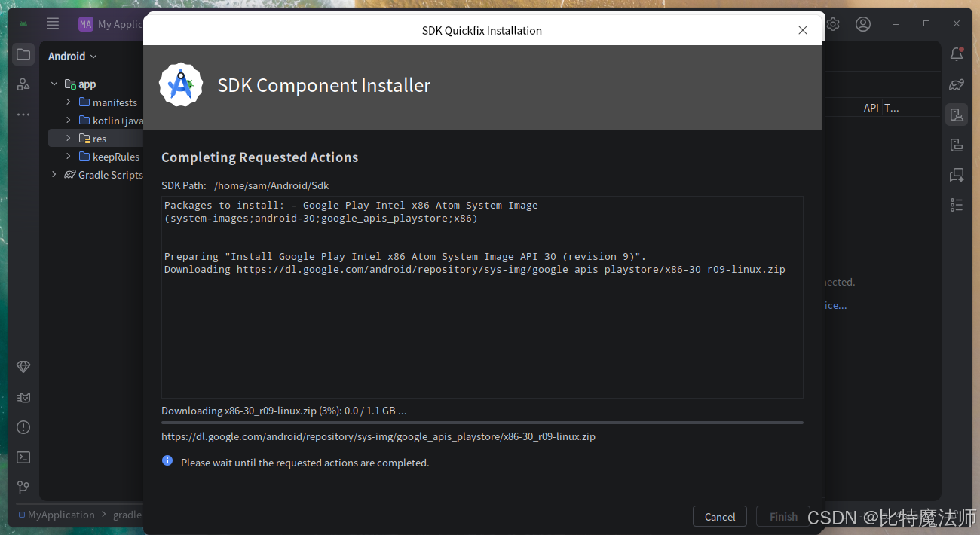This screenshot has width=980, height=535.
Task: Click the Android Studio logo in installer header
Action: [181, 85]
